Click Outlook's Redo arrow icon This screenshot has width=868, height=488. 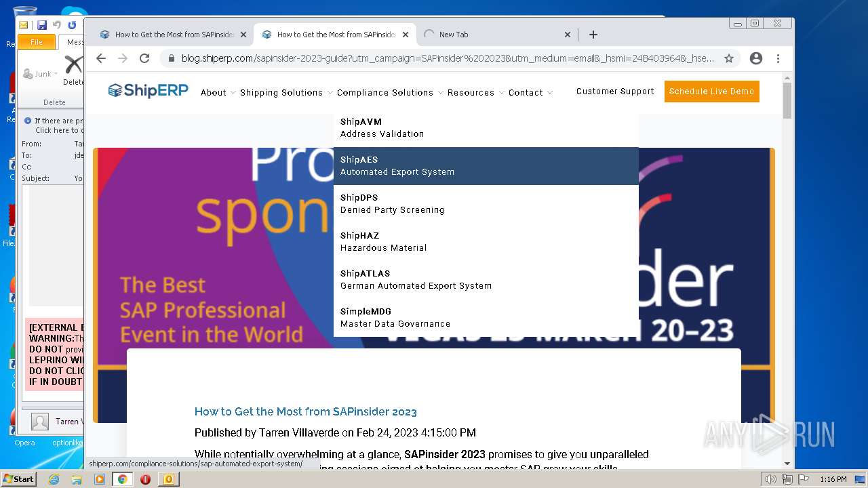[72, 25]
